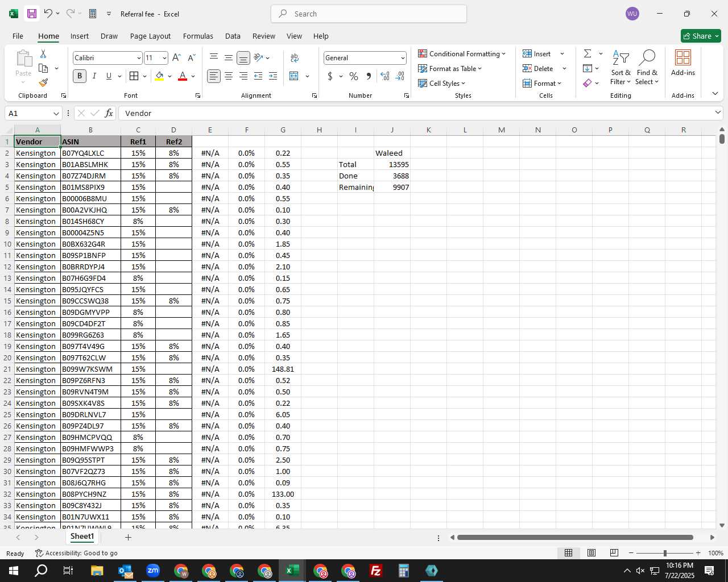Open the File menu
The image size is (728, 582).
click(x=18, y=36)
